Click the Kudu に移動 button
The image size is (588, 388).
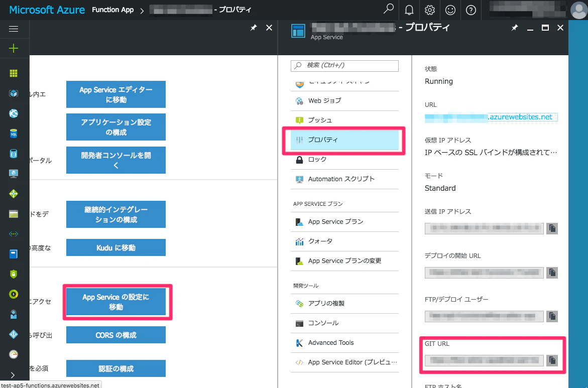coord(116,247)
